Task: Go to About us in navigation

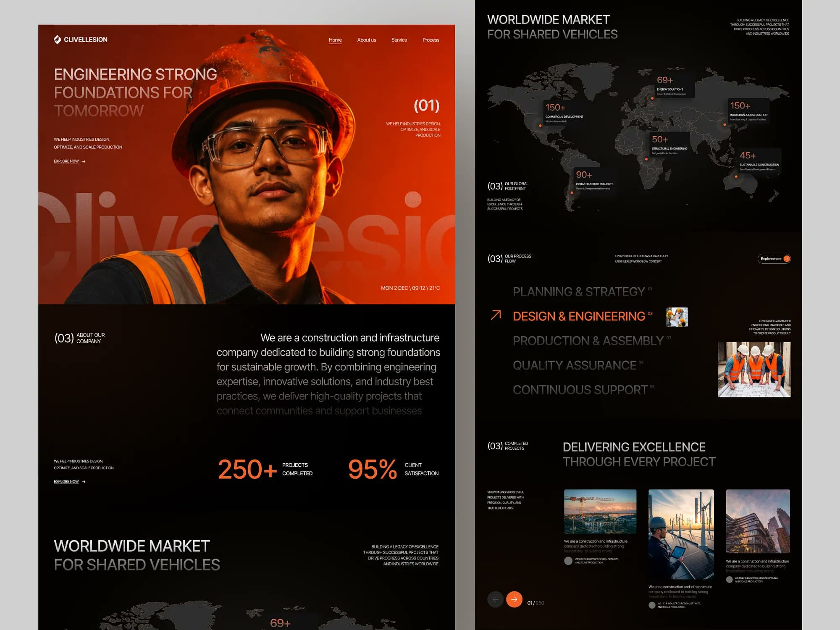Action: point(367,40)
